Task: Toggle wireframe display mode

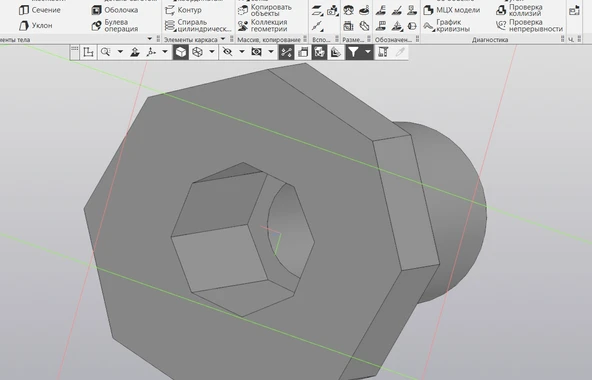Action: 197,52
